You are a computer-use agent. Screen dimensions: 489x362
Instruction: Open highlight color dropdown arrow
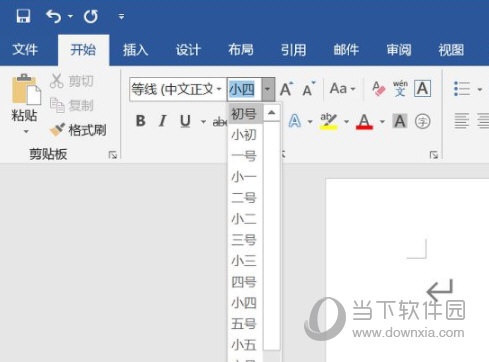pos(346,122)
